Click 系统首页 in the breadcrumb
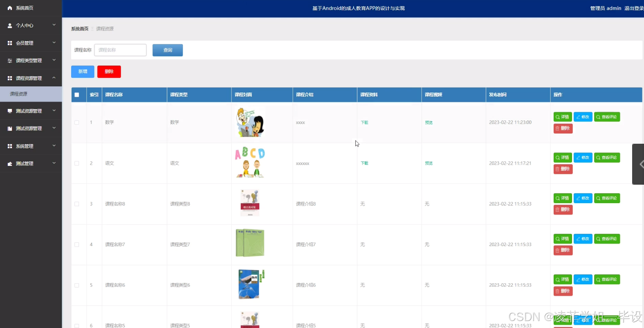This screenshot has width=644, height=328. (x=80, y=29)
